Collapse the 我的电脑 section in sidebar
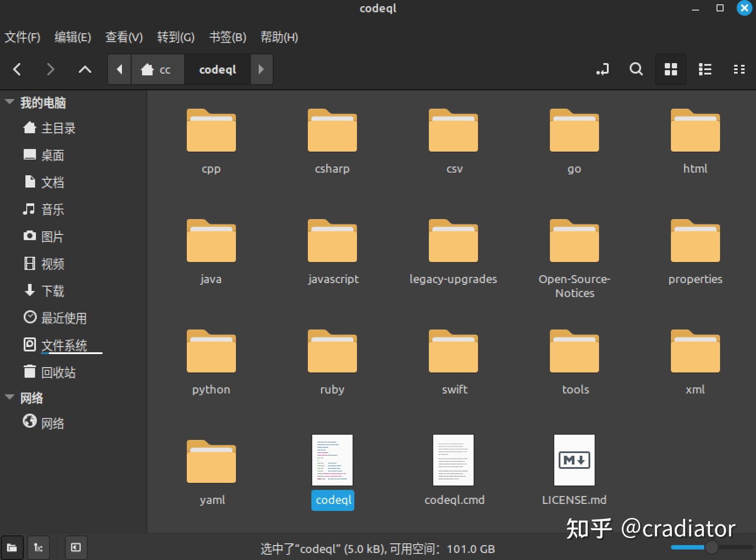This screenshot has height=560, width=756. pos(10,102)
